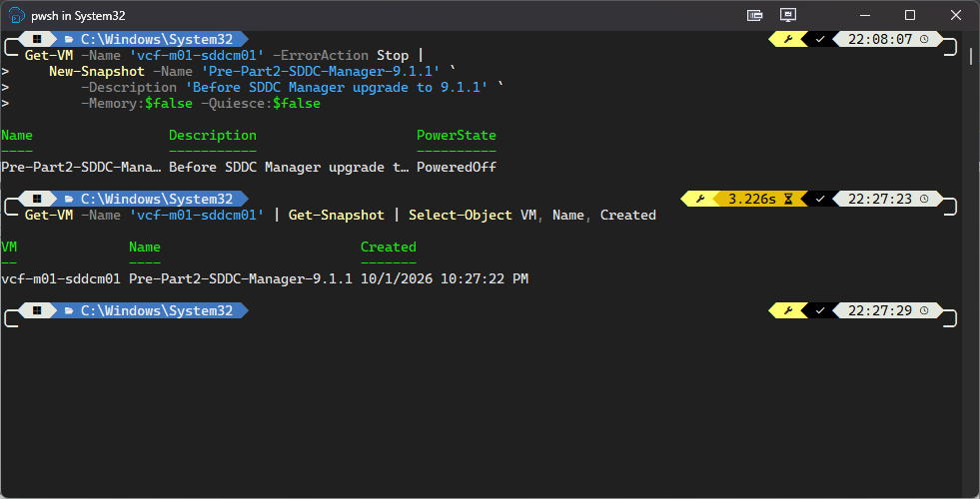Image resolution: width=980 pixels, height=499 pixels.
Task: Click the clock icon after 22:27:29
Action: coord(924,310)
